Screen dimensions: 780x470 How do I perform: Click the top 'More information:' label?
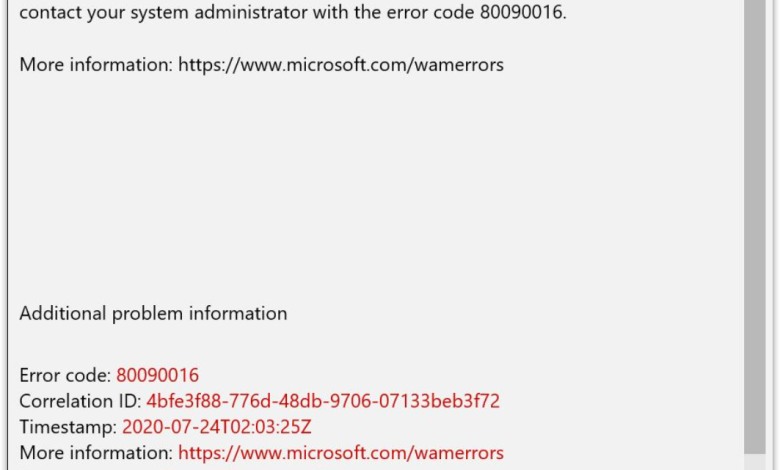coord(96,65)
